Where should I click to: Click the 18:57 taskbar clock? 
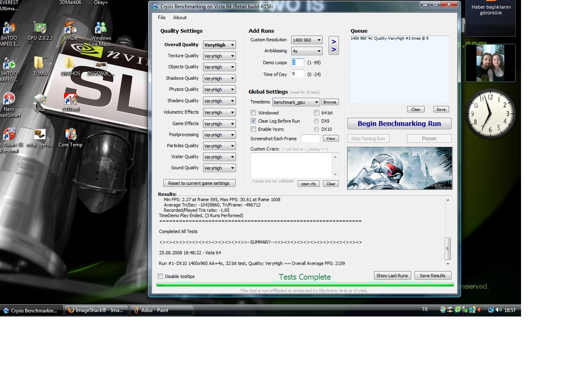click(510, 310)
